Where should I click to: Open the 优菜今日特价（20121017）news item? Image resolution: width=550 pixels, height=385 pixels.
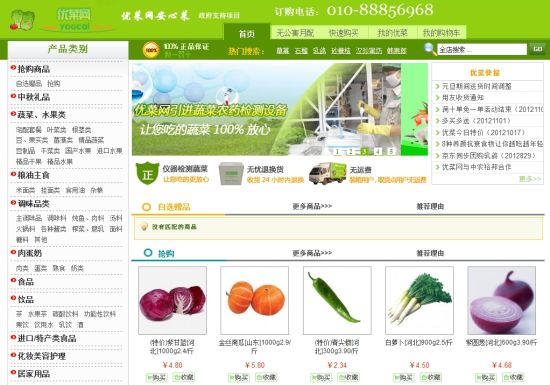[483, 133]
